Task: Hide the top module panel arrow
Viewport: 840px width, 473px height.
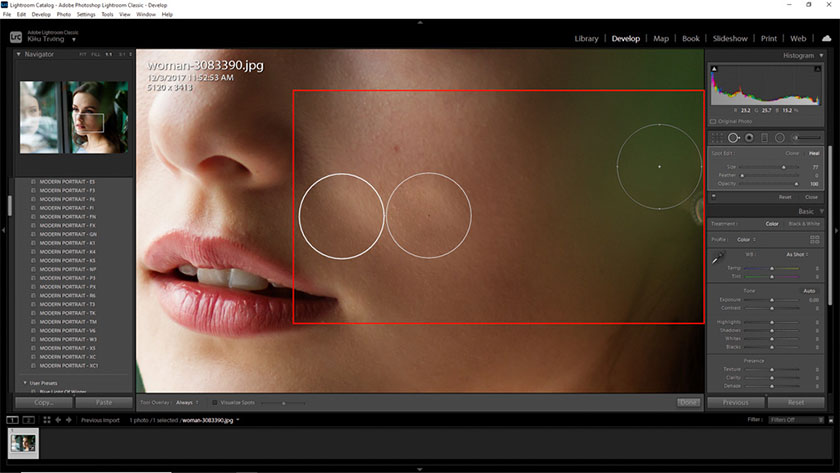Action: [x=420, y=22]
